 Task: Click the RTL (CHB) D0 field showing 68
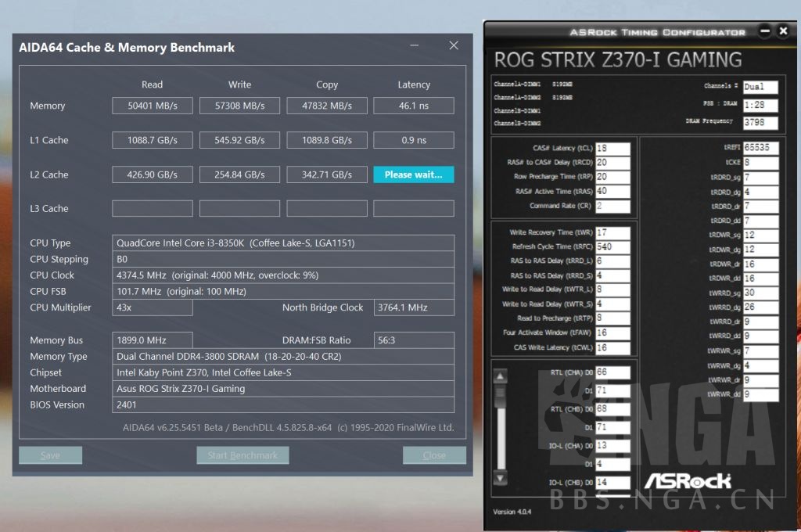[x=613, y=409]
